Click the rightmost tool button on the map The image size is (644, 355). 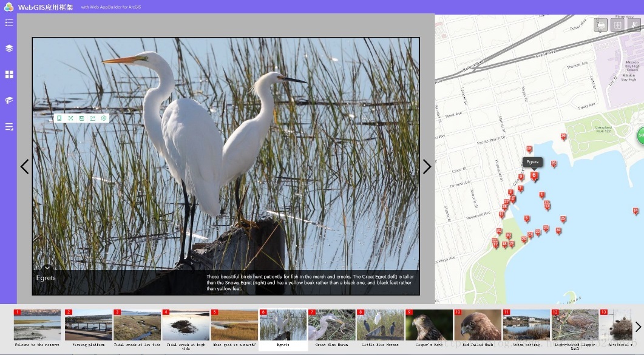(634, 25)
